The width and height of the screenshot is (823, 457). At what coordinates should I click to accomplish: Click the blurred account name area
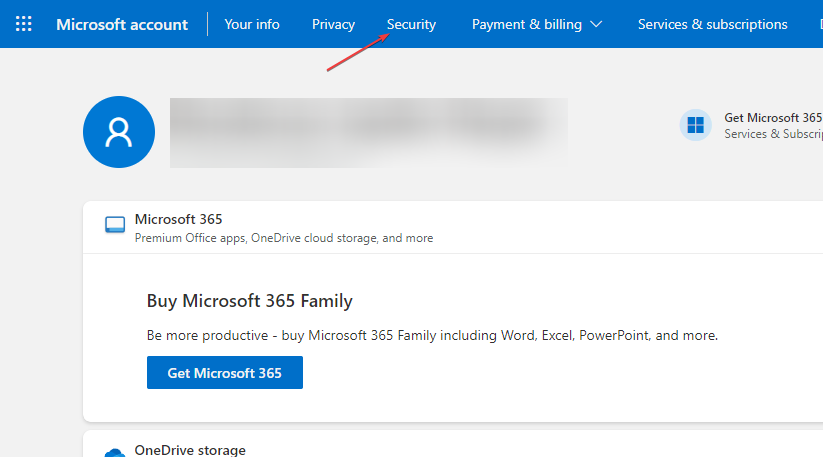point(368,133)
